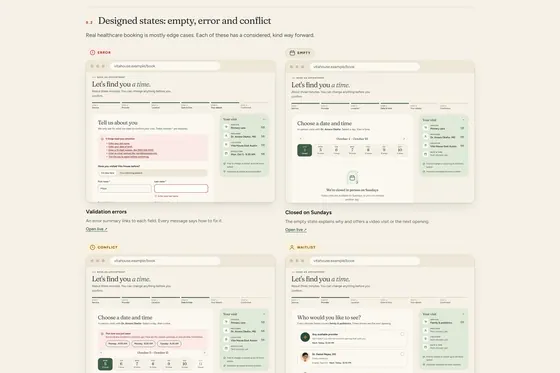Click fourth step in Empty preview progress bar
The width and height of the screenshot is (560, 373).
pos(395,106)
